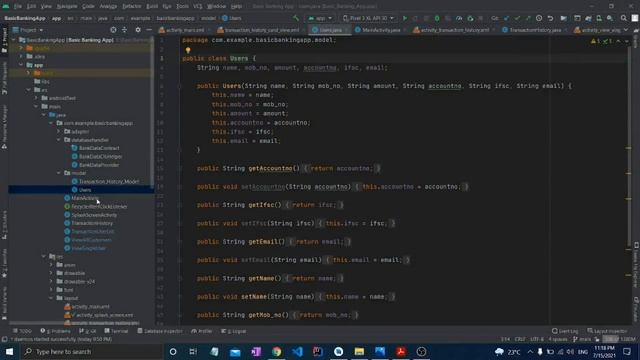Open the Logcat tool window
The width and height of the screenshot is (640, 360).
233,331
